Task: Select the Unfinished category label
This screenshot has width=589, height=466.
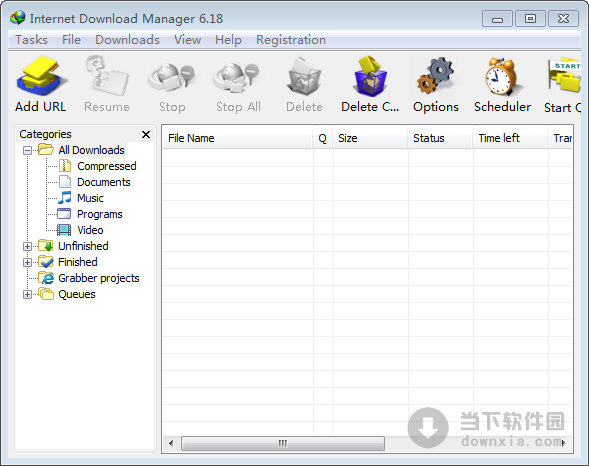Action: (83, 246)
